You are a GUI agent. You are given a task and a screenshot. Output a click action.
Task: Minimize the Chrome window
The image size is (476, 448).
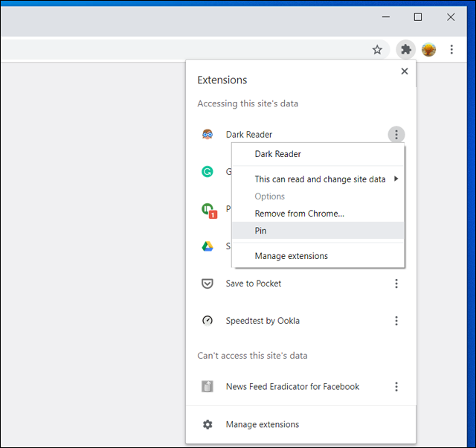pos(385,17)
